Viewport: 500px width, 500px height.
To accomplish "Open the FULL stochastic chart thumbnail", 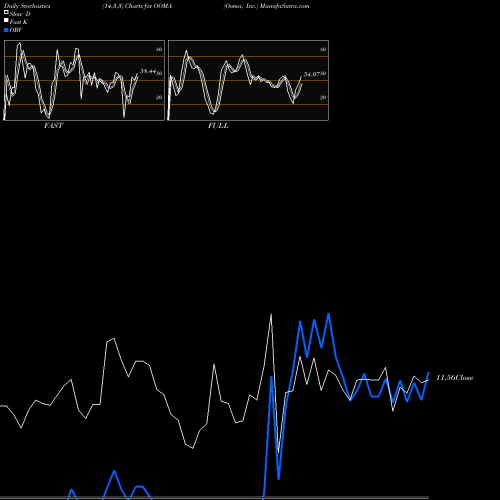I will pos(248,80).
